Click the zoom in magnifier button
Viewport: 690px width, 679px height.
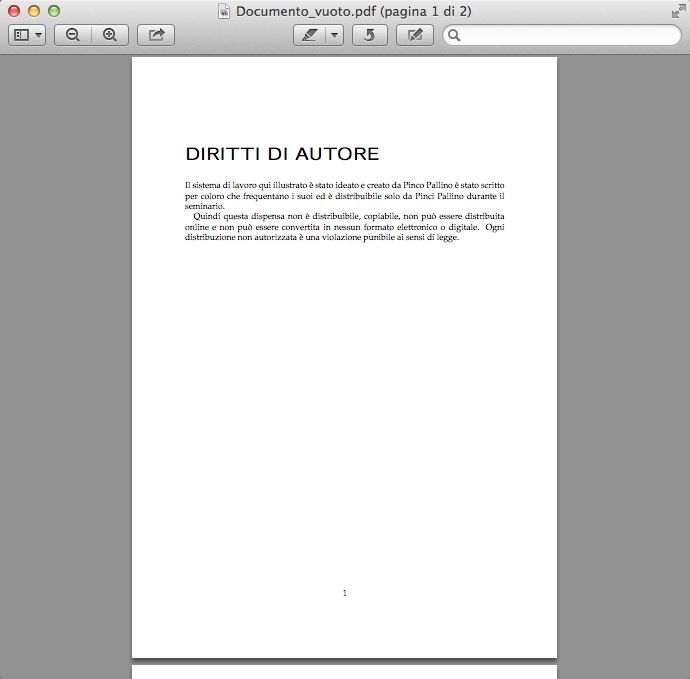click(110, 35)
